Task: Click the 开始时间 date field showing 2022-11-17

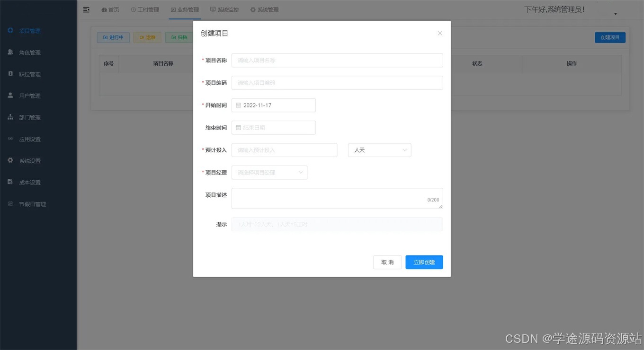Action: (274, 105)
